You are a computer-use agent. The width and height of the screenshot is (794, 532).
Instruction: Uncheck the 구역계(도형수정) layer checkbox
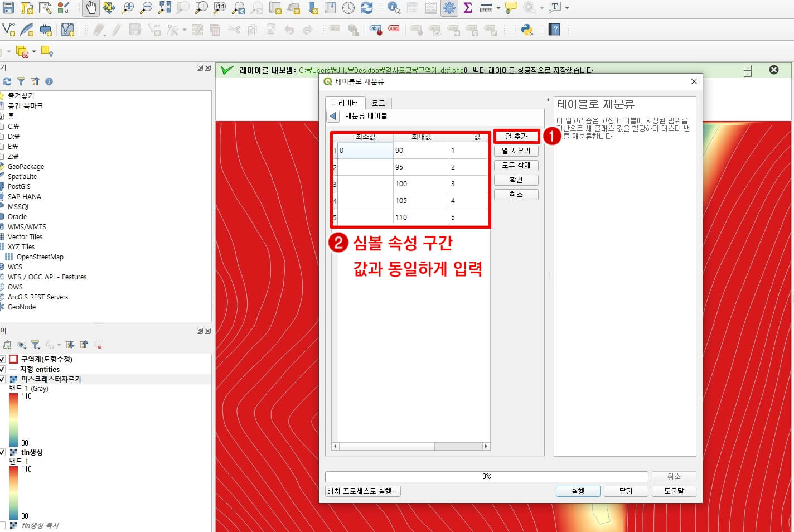coord(2,359)
